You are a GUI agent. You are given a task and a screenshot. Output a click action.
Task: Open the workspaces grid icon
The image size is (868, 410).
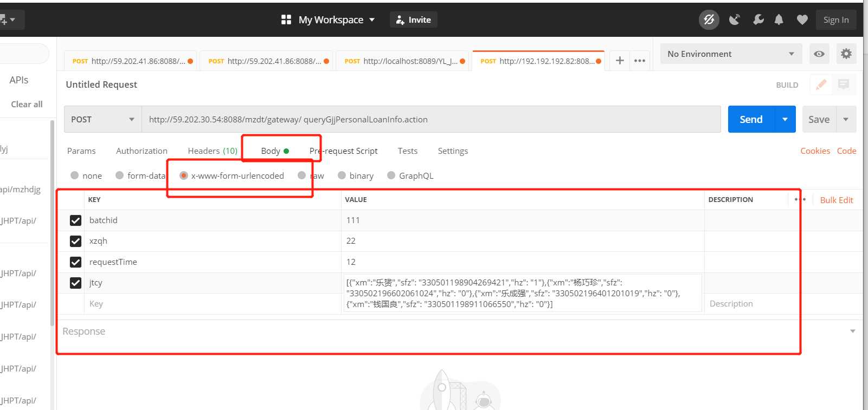click(286, 20)
